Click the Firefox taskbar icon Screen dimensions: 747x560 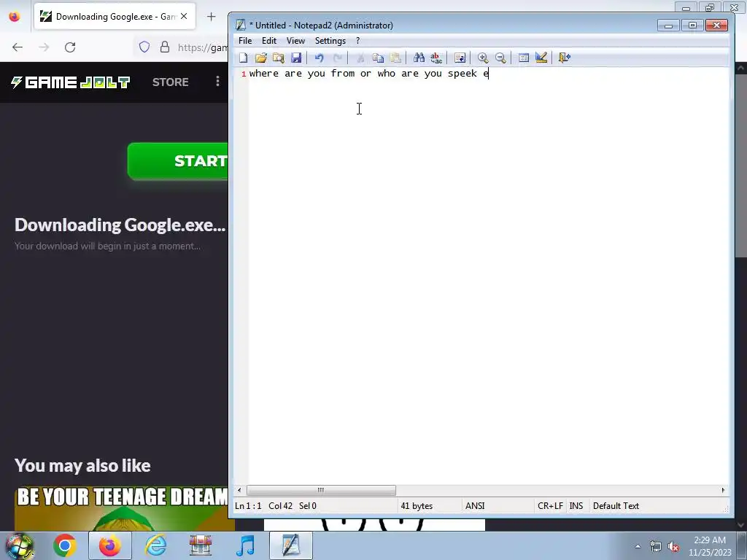109,545
